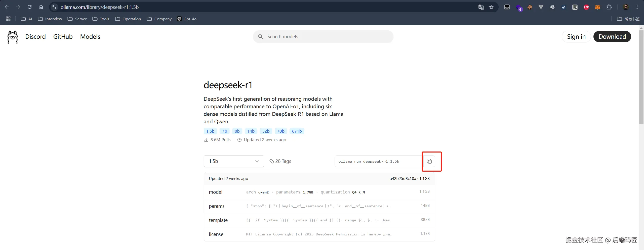Open the Server bookmarks folder
Screen dimensions: 644x250
[77, 19]
